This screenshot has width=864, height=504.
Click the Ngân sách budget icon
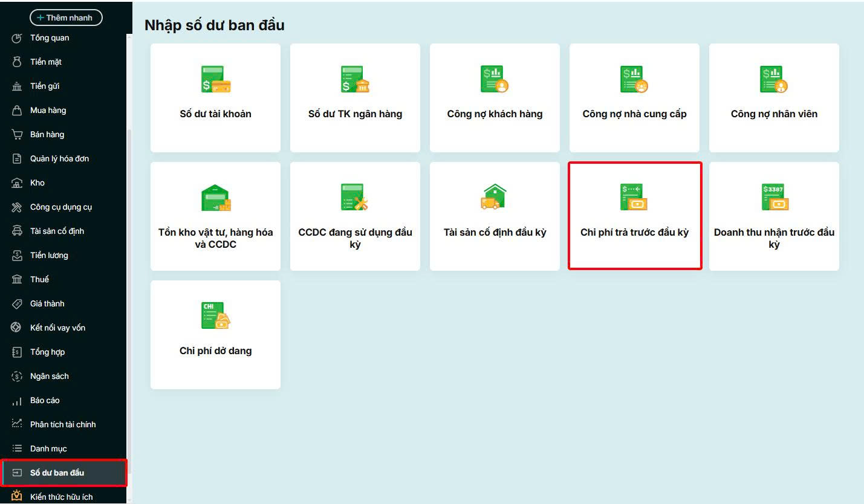point(17,376)
